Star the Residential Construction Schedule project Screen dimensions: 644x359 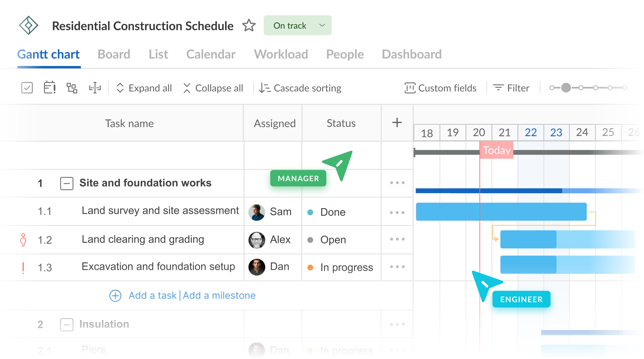(249, 25)
